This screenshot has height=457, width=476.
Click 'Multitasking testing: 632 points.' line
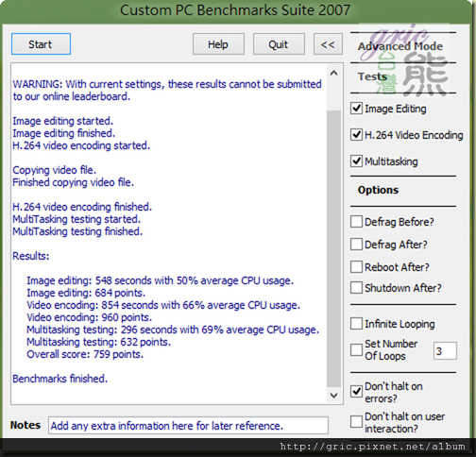(x=98, y=342)
